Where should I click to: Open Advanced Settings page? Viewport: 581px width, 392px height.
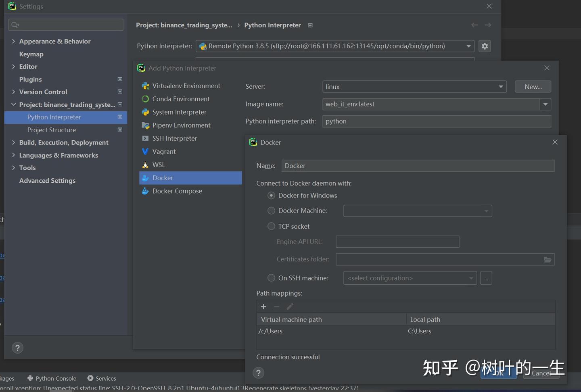(x=47, y=181)
